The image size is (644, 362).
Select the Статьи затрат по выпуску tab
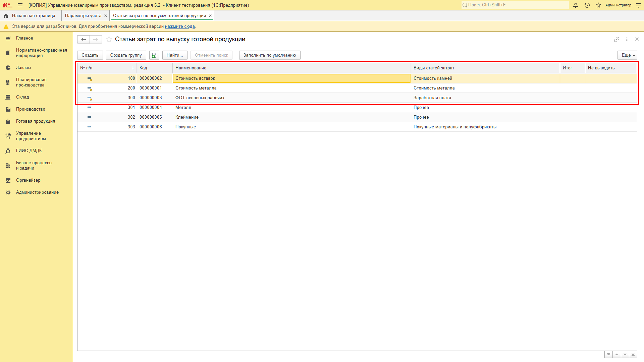coord(159,16)
